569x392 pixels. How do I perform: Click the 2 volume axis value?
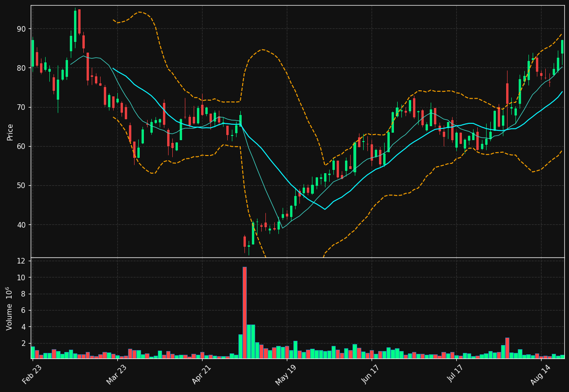tap(24, 344)
